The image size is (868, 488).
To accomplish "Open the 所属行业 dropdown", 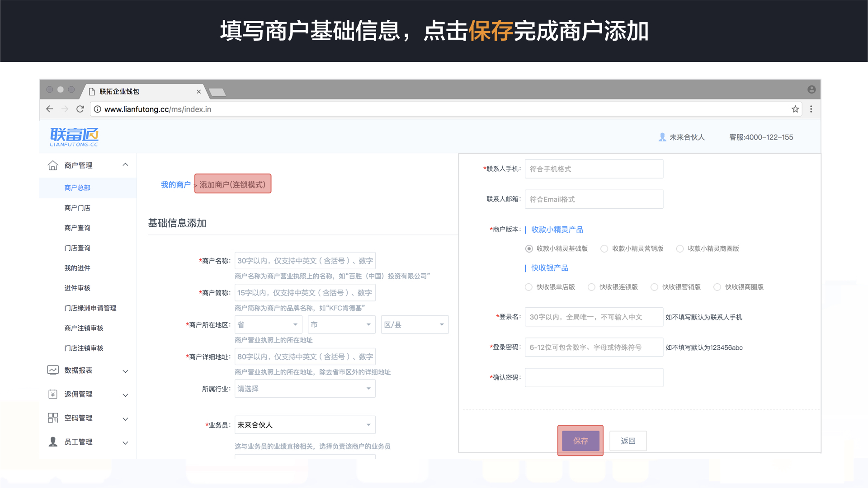I will (x=305, y=389).
